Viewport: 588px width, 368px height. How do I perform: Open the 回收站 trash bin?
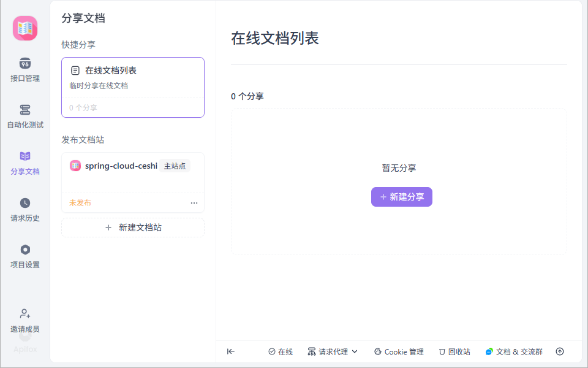click(454, 351)
